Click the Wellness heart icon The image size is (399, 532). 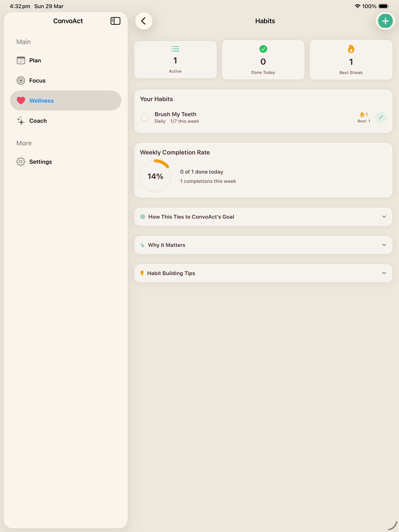[x=21, y=101]
